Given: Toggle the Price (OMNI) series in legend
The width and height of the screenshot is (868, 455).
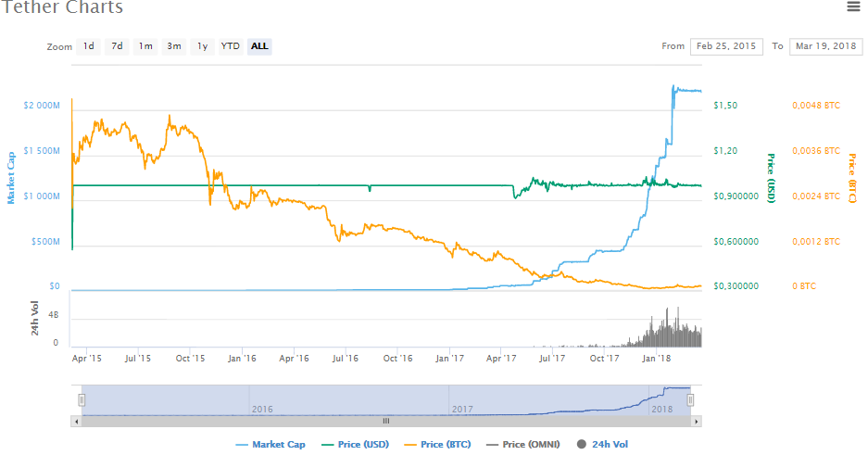Looking at the screenshot, I should 523,444.
